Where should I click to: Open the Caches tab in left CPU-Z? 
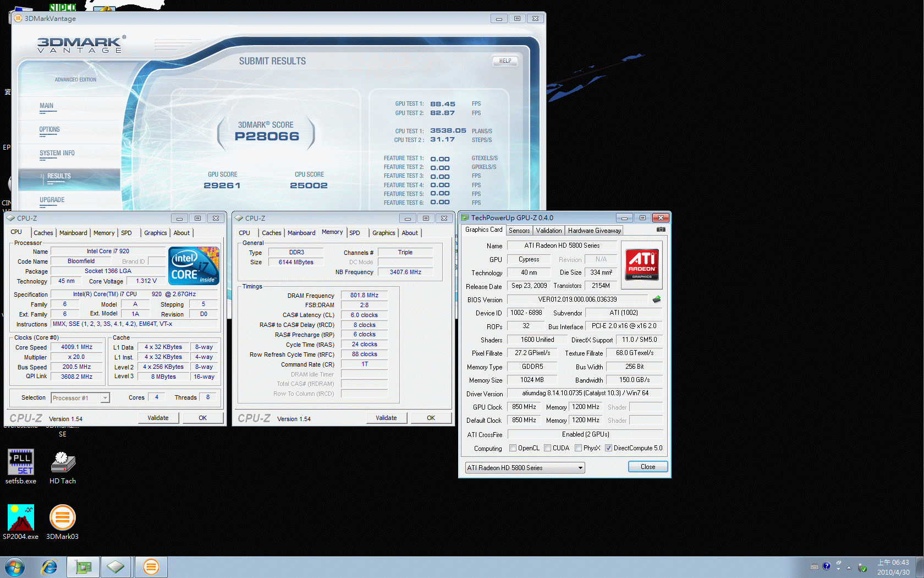click(x=43, y=233)
